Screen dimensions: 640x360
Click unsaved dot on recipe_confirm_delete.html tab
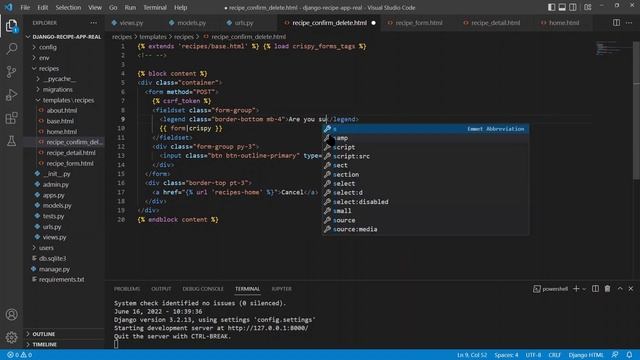(x=373, y=23)
